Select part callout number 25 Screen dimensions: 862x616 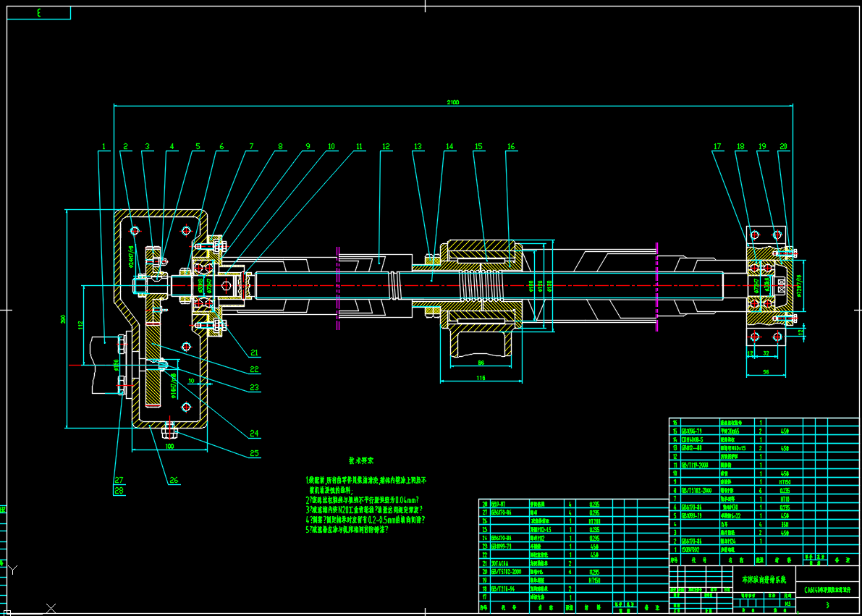(x=254, y=454)
